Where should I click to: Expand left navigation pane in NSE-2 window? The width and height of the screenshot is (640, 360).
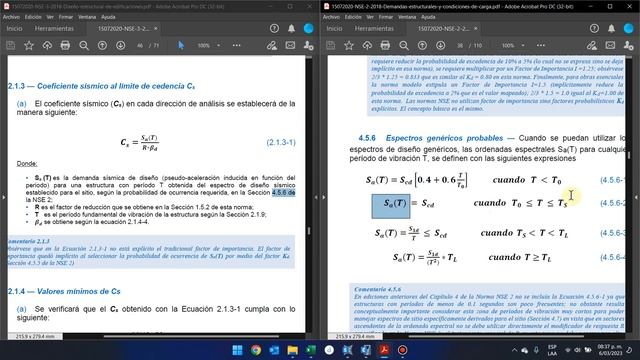(x=324, y=198)
